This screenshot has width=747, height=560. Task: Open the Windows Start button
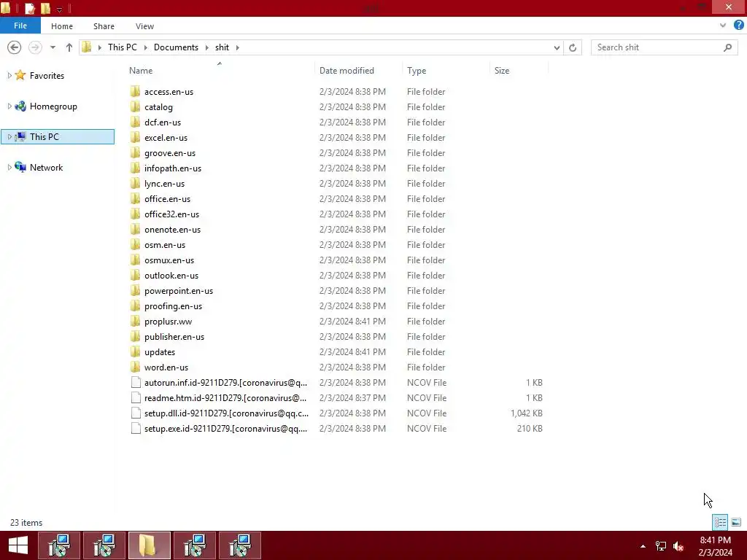[x=18, y=545]
